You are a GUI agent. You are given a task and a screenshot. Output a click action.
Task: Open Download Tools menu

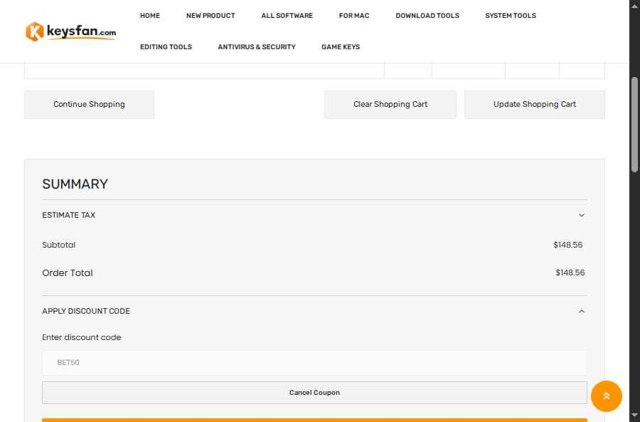[x=427, y=16]
